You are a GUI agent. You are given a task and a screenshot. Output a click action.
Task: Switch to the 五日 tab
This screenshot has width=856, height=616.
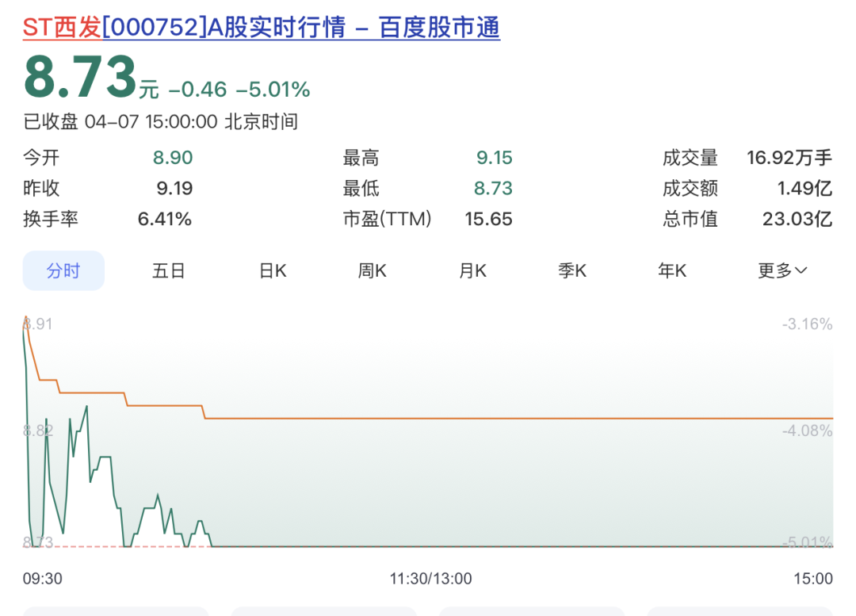168,271
